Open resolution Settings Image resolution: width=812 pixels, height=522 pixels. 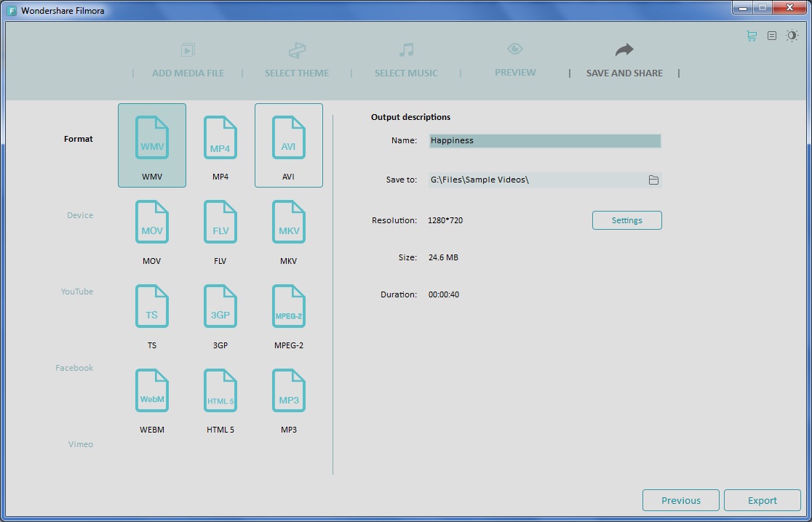(626, 220)
